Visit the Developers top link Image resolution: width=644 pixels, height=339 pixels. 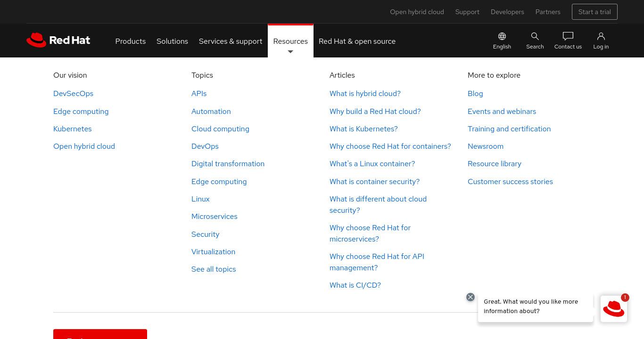pyautogui.click(x=507, y=12)
